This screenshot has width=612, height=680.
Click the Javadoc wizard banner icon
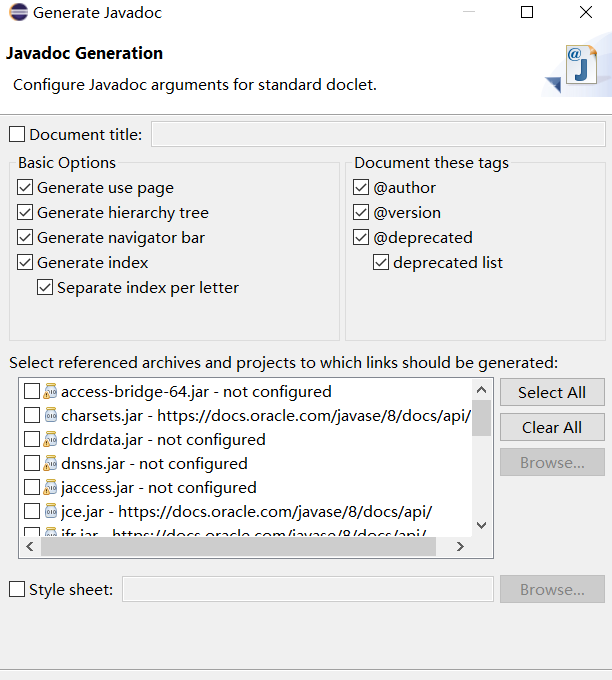[578, 68]
